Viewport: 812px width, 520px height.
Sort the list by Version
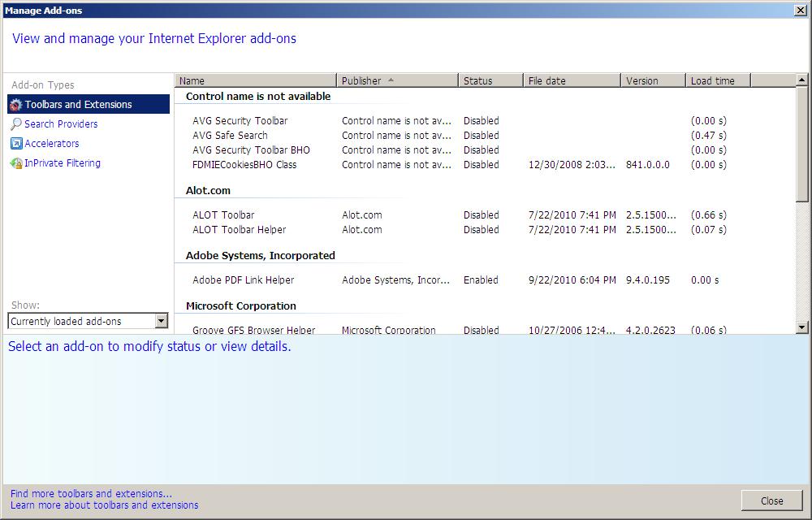click(x=650, y=80)
